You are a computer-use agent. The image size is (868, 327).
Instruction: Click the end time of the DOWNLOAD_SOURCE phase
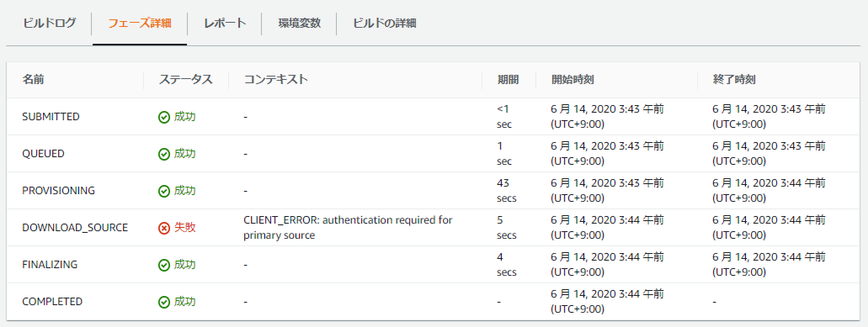(769, 228)
